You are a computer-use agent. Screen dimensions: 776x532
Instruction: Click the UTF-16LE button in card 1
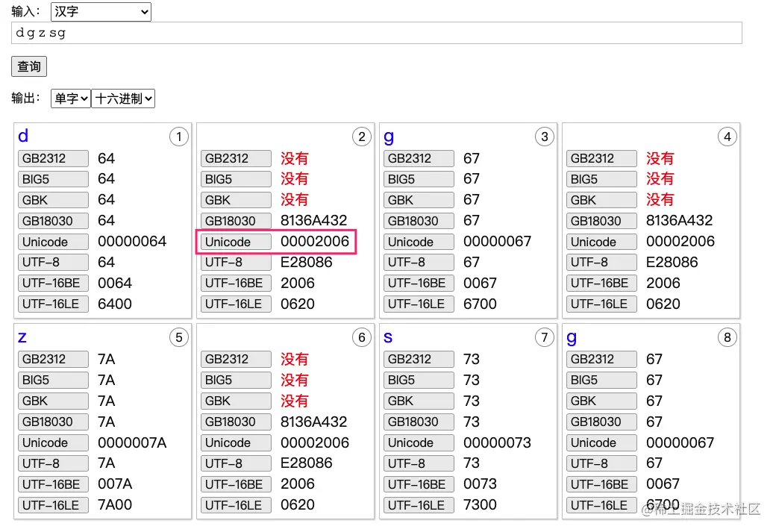(x=54, y=304)
